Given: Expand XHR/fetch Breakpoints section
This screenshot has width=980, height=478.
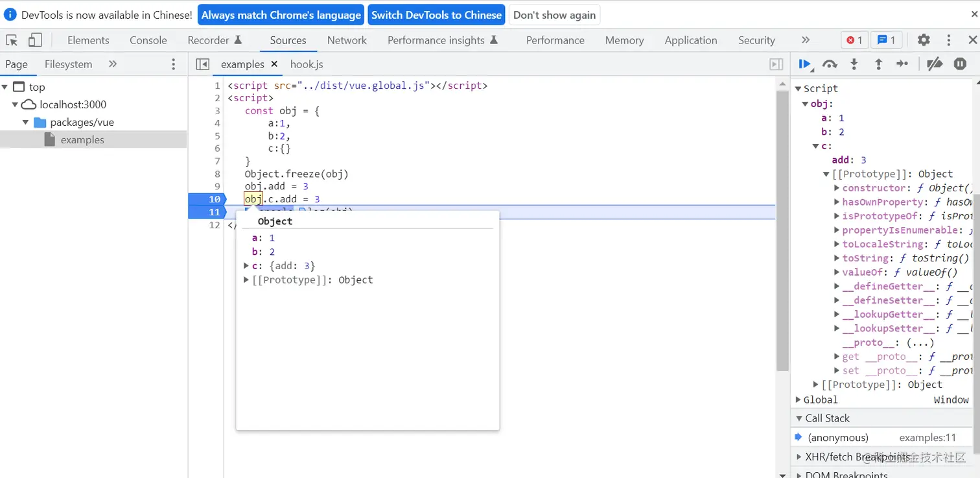Looking at the screenshot, I should click(799, 457).
